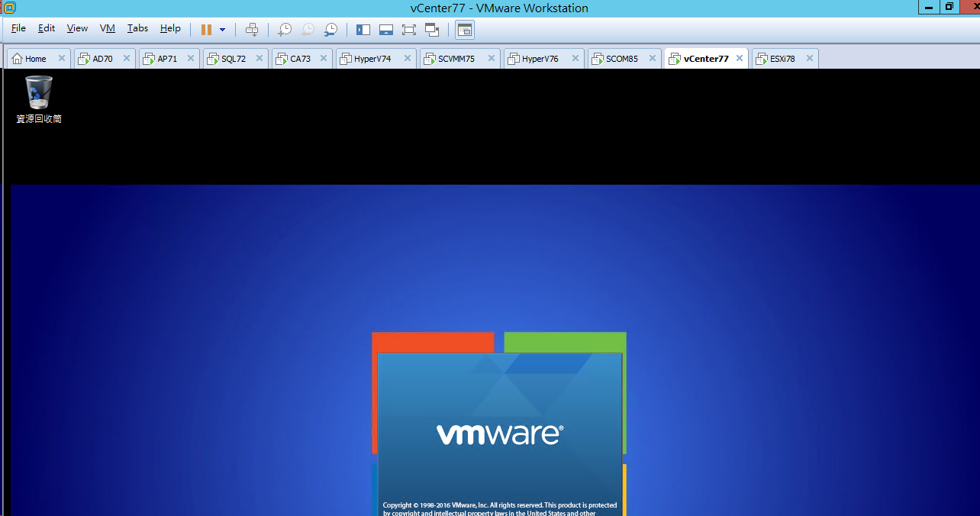Screen dimensions: 980x516
Task: Take a snapshot of this VM
Action: pos(284,30)
